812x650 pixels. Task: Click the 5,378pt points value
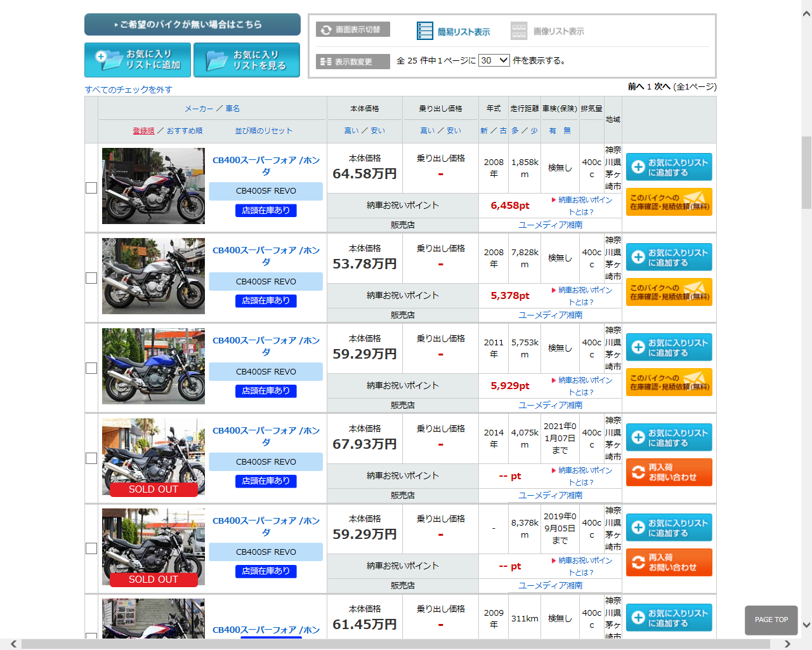click(x=510, y=296)
